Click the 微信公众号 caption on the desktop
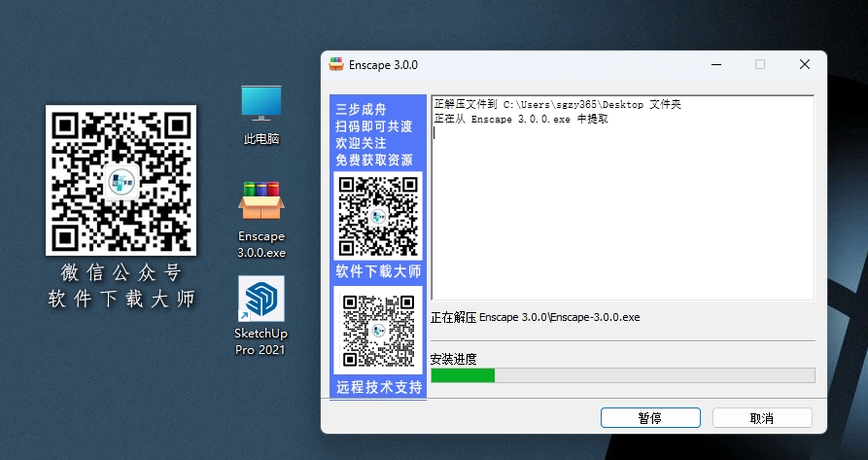 click(x=122, y=272)
